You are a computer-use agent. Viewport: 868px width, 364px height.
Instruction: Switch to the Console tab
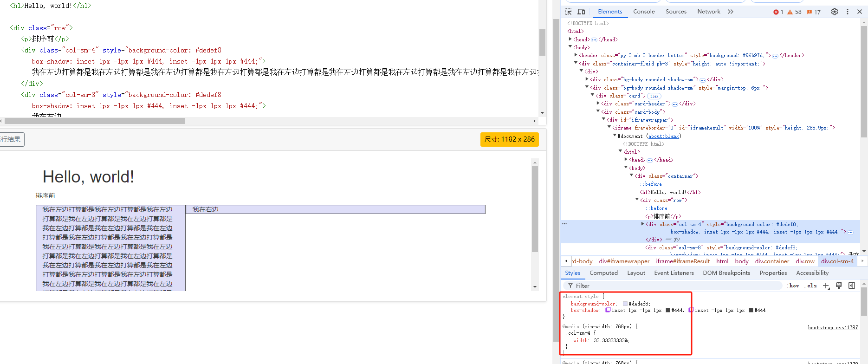tap(644, 12)
